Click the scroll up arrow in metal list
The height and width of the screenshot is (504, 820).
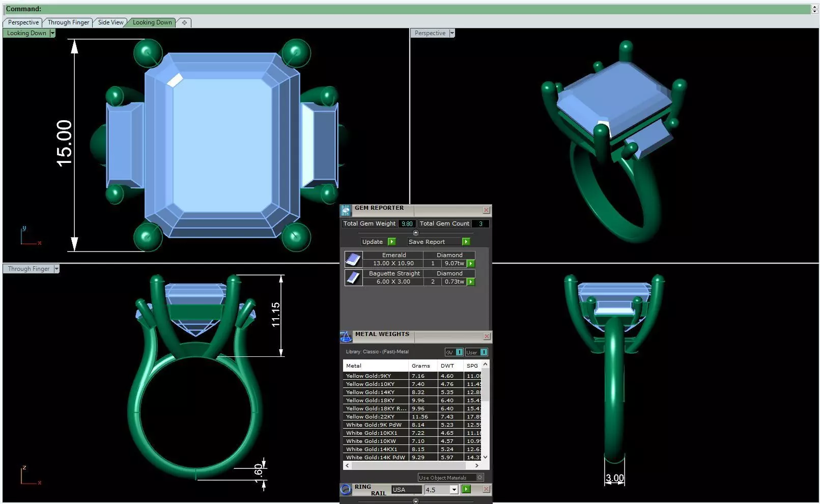coord(485,364)
